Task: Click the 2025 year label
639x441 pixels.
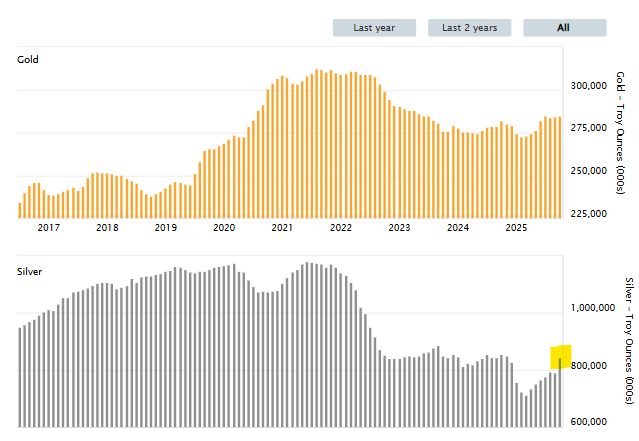Action: click(x=516, y=228)
